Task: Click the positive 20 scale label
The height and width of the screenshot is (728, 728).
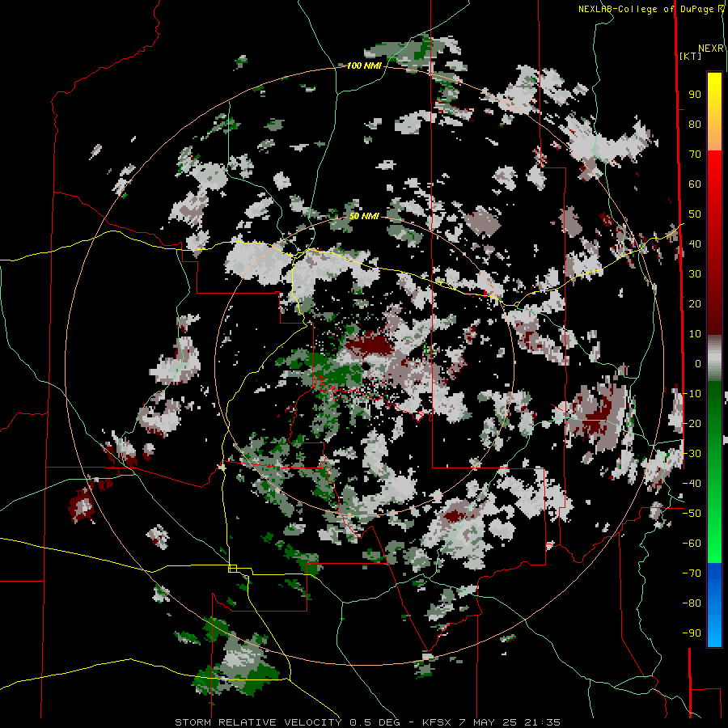Action: pos(695,303)
